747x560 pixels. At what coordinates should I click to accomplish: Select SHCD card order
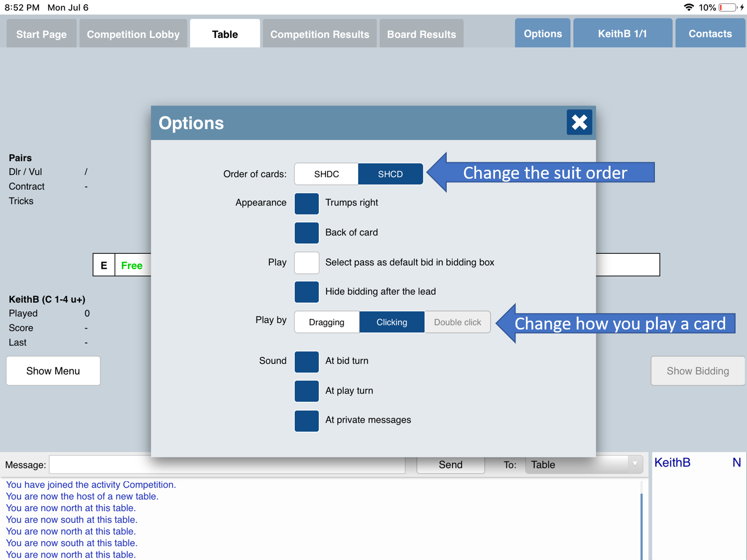pyautogui.click(x=390, y=174)
